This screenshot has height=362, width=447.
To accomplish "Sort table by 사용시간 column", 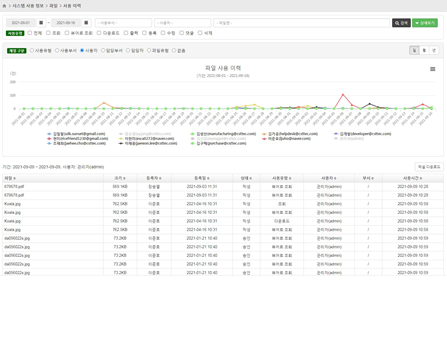I will pyautogui.click(x=413, y=178).
